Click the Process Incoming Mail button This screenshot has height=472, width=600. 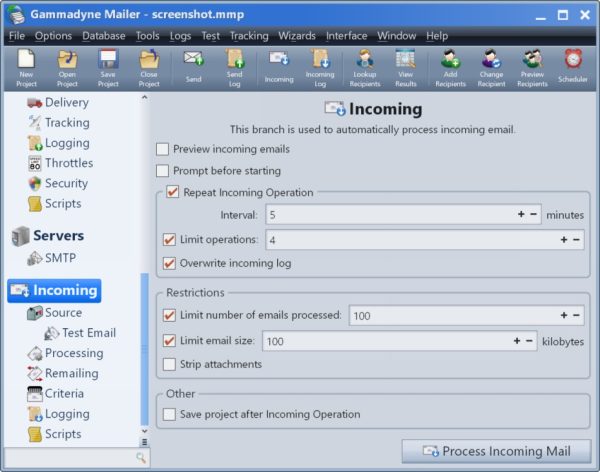point(496,451)
